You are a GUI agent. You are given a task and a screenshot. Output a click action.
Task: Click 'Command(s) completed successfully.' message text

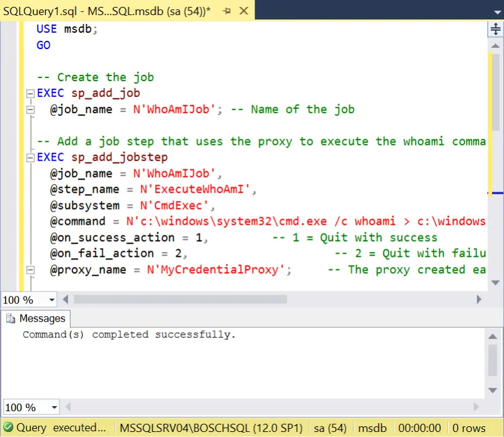pyautogui.click(x=129, y=335)
